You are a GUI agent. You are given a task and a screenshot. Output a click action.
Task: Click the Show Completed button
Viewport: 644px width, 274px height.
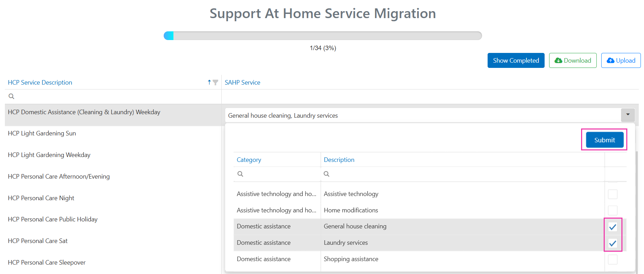[x=516, y=61]
